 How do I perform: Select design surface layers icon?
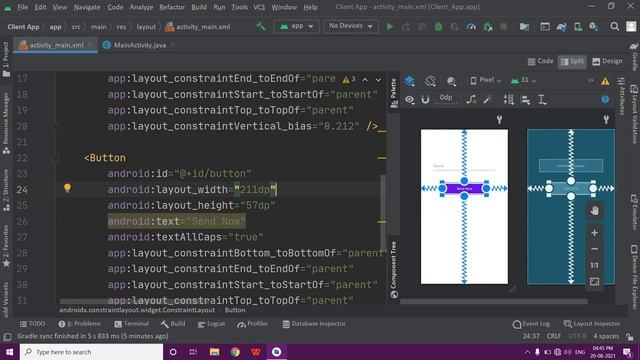pos(409,81)
